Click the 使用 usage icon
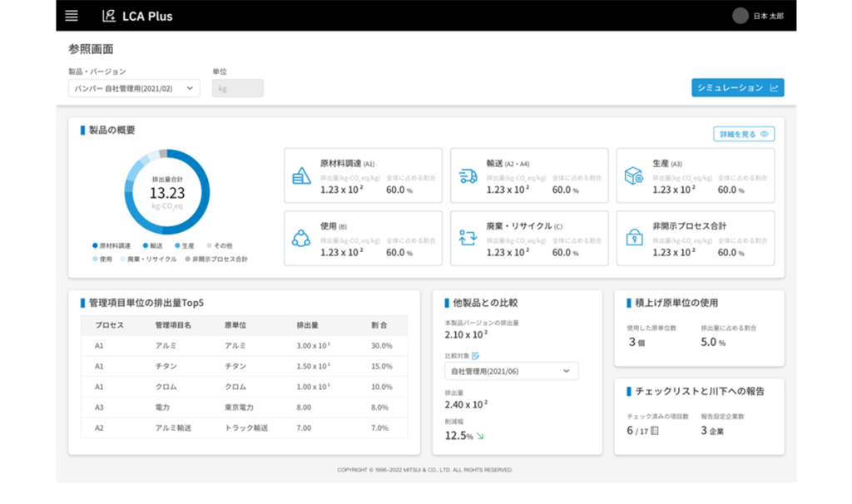 pyautogui.click(x=302, y=240)
